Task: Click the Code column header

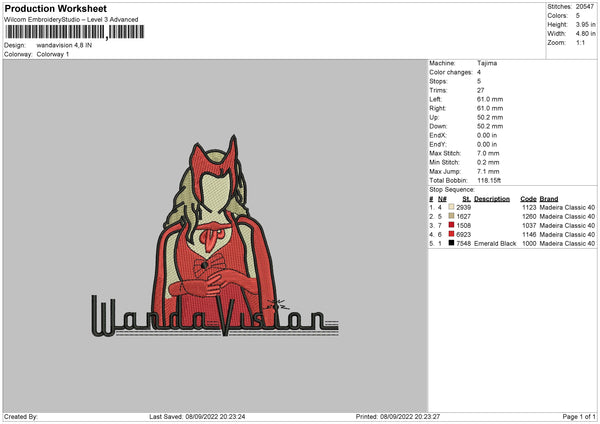Action: 528,198
